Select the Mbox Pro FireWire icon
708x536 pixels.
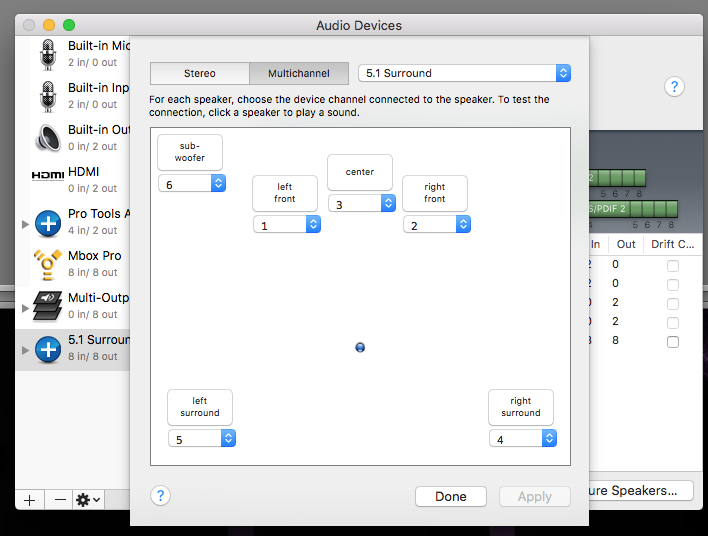[48, 264]
